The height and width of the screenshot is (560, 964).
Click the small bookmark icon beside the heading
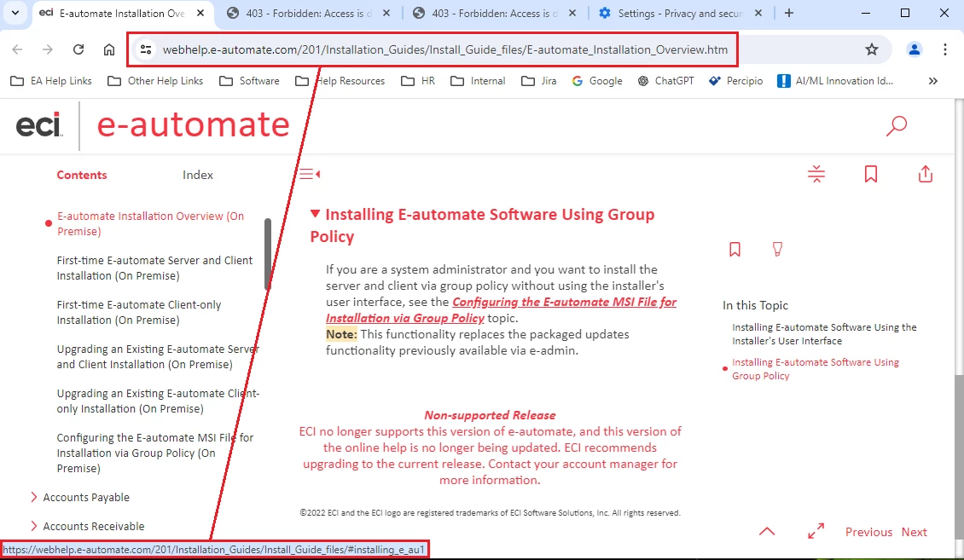[735, 249]
